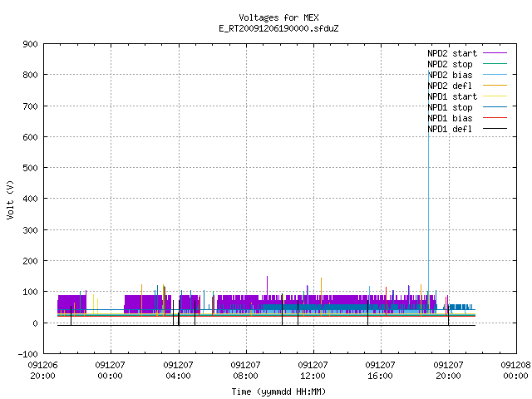Select the NPD1 stop legend label
This screenshot has width=532, height=399.
[450, 107]
